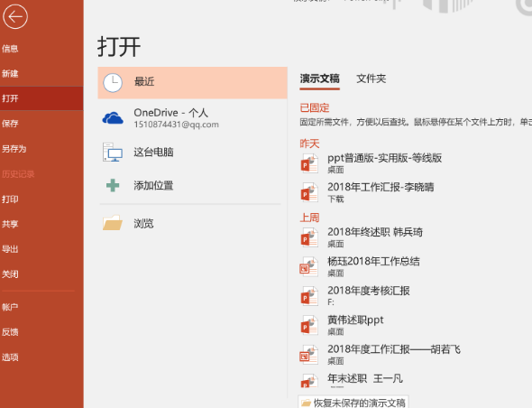
Task: Click the 1510874431@qq.com account text
Action: [176, 125]
